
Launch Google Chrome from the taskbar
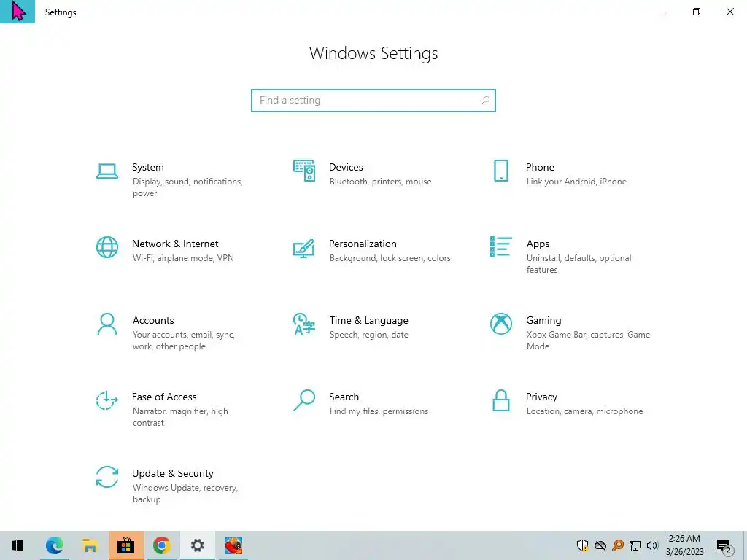click(161, 545)
